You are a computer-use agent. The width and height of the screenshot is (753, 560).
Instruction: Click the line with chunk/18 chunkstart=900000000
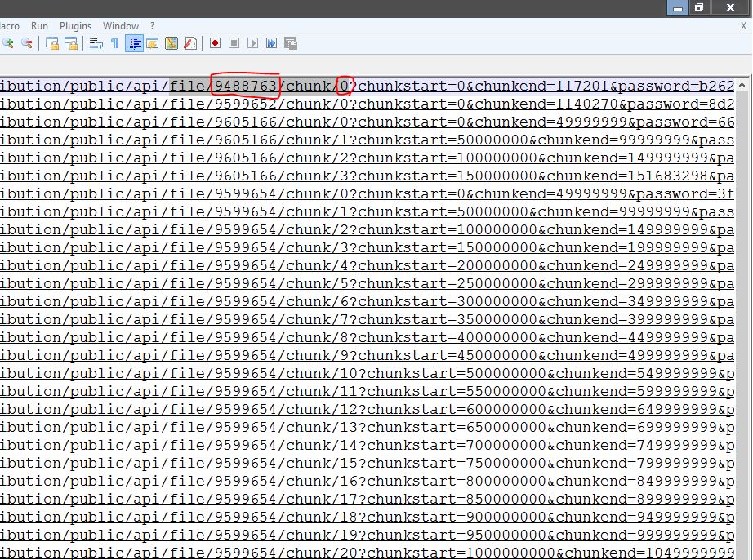368,518
